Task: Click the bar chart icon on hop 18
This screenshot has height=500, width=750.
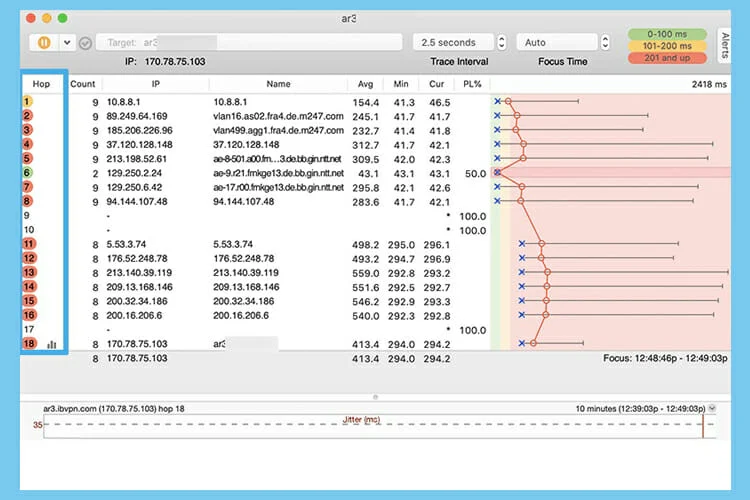Action: pos(52,344)
